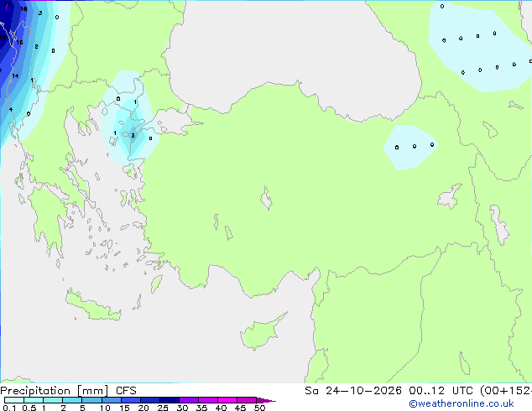Viewport: 532px width, 411px height.
Task: Click the purple arrow at legend end
Action: 266,400
